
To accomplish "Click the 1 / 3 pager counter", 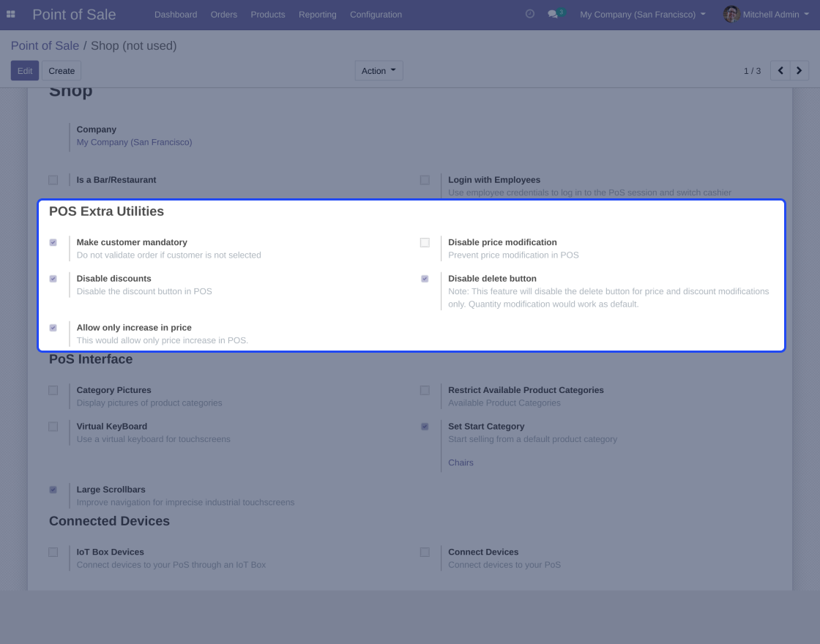I will [x=752, y=70].
